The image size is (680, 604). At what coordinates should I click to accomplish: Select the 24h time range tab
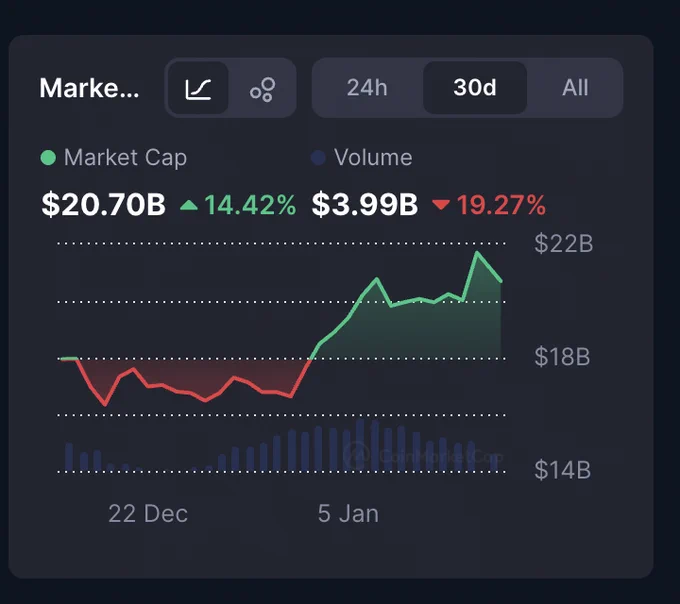(x=367, y=88)
